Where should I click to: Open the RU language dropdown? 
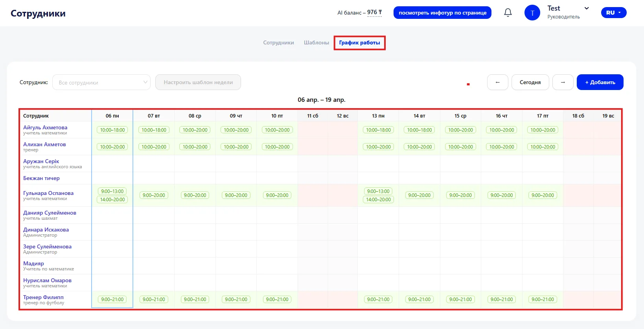pos(614,13)
